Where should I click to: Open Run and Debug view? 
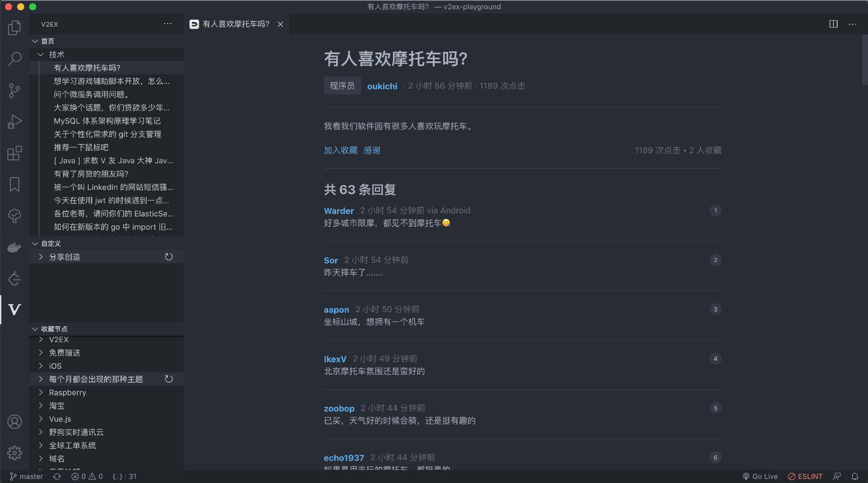14,122
